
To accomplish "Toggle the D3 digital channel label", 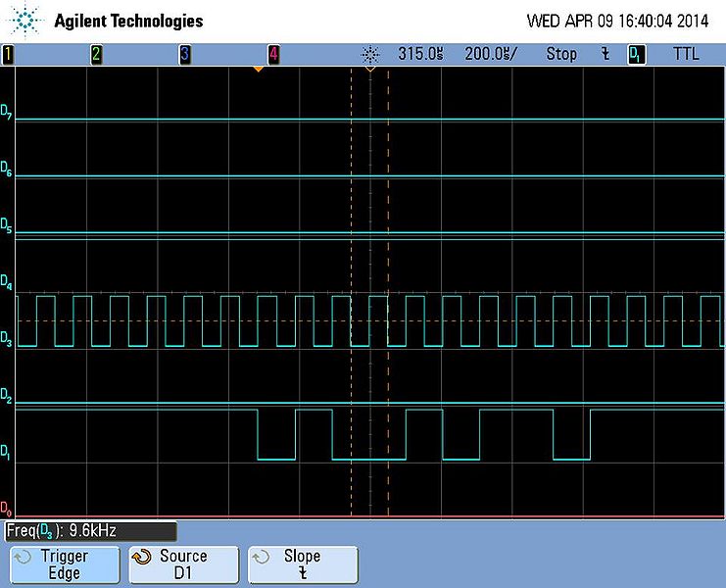I will (7, 340).
